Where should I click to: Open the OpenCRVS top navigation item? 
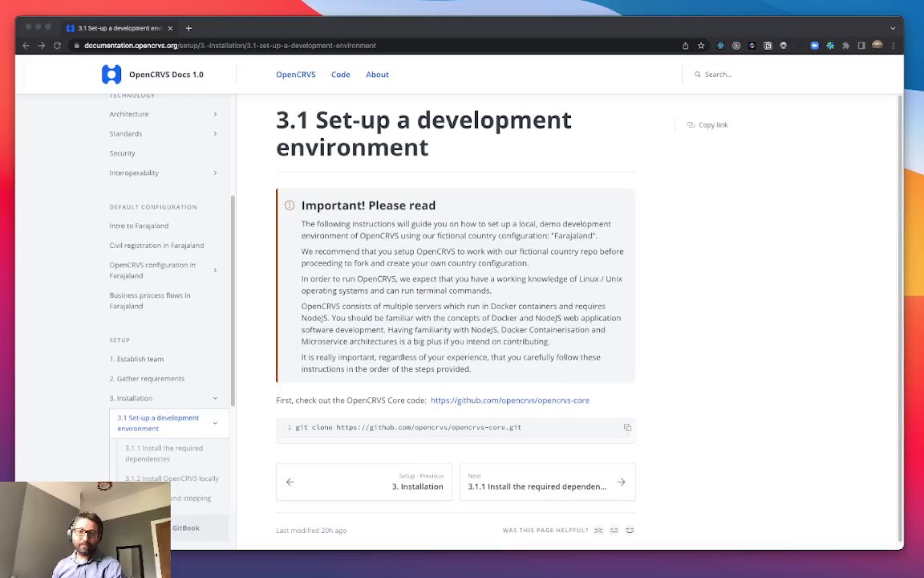click(296, 75)
